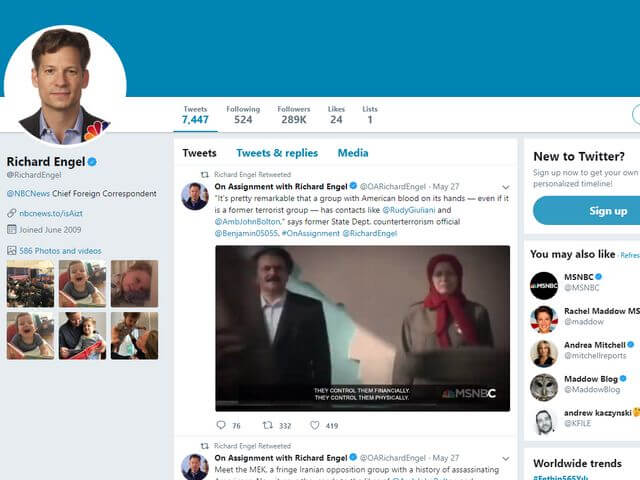
Task: Open the MSNBC suggested account name
Action: [579, 277]
